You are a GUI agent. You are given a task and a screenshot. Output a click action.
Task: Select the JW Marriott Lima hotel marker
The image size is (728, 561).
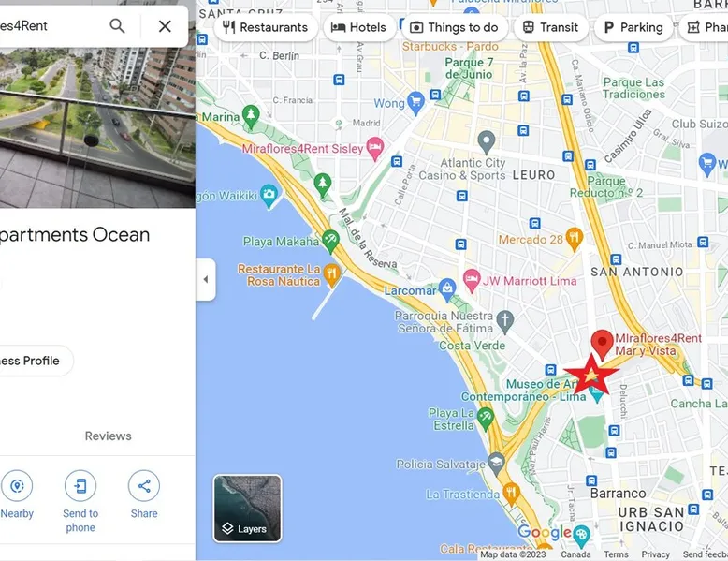click(x=472, y=281)
